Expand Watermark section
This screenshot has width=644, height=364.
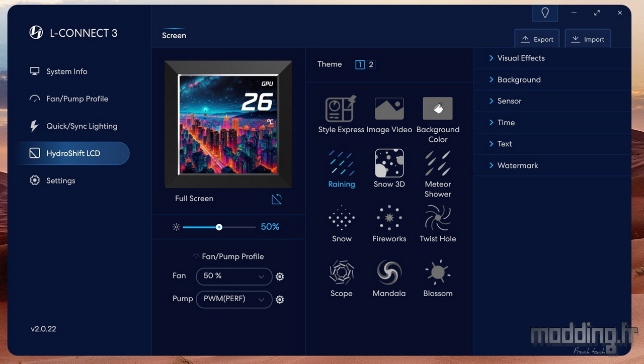pos(552,165)
